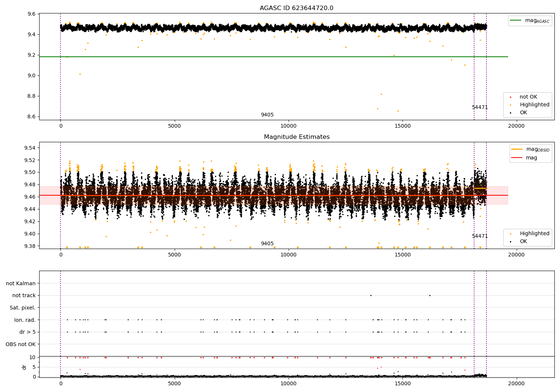Click the 9.0 y-axis tick in top plot
The height and width of the screenshot is (392, 560).
click(31, 76)
